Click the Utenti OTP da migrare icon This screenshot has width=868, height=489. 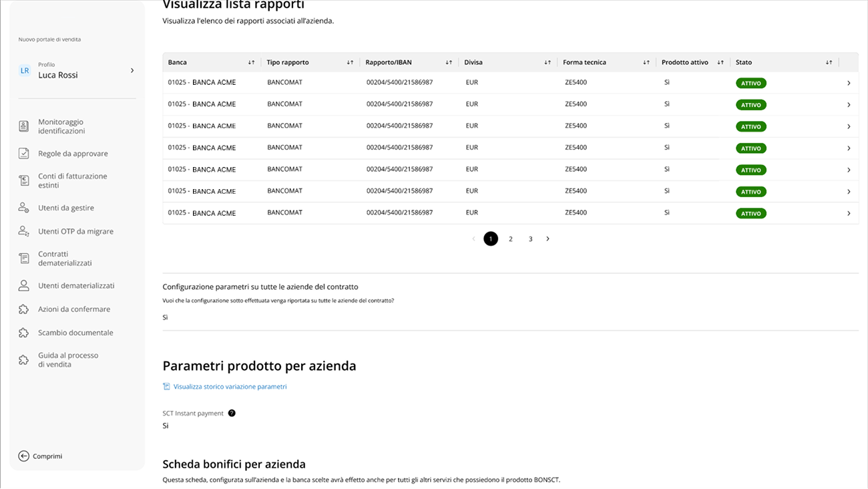23,231
